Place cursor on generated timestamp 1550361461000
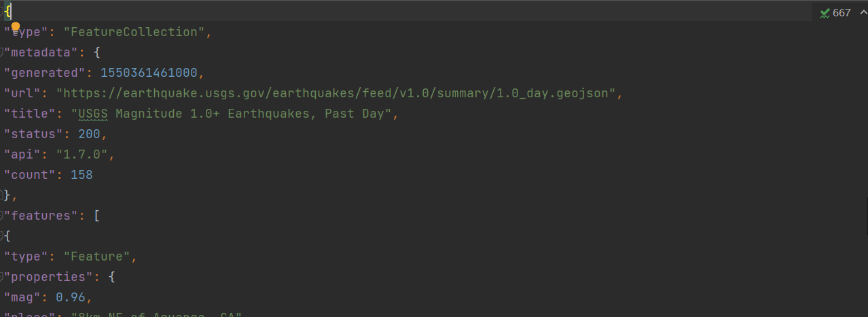The height and width of the screenshot is (317, 868). coord(151,73)
